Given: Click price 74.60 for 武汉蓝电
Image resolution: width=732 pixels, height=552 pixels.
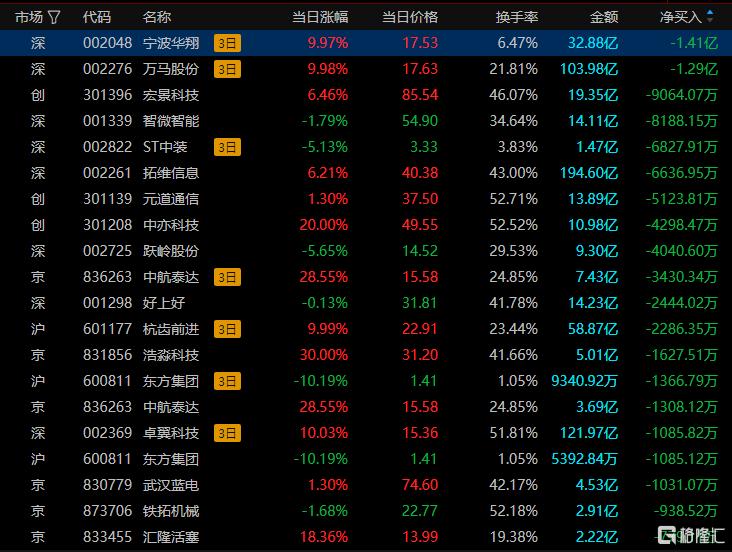Looking at the screenshot, I should point(420,485).
